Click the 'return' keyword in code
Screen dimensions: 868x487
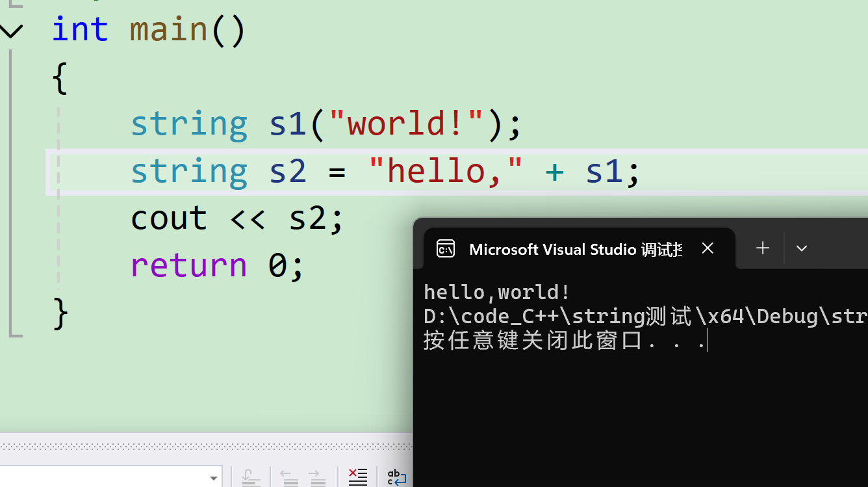(188, 265)
